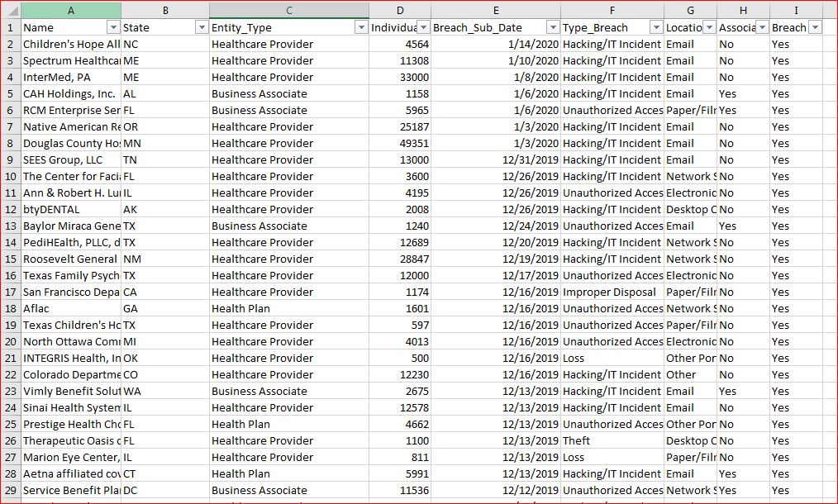The width and height of the screenshot is (838, 504).
Task: Select column B header
Action: coord(165,10)
